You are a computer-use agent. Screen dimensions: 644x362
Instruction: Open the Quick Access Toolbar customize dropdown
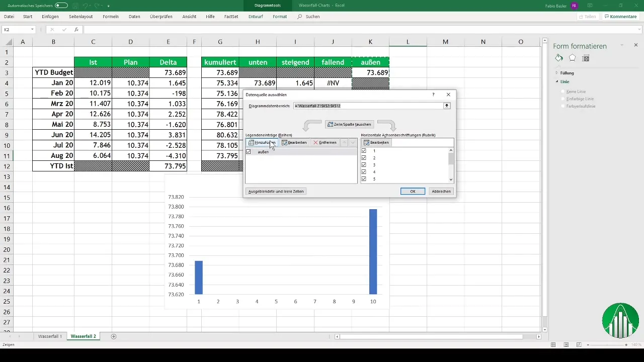(x=109, y=6)
